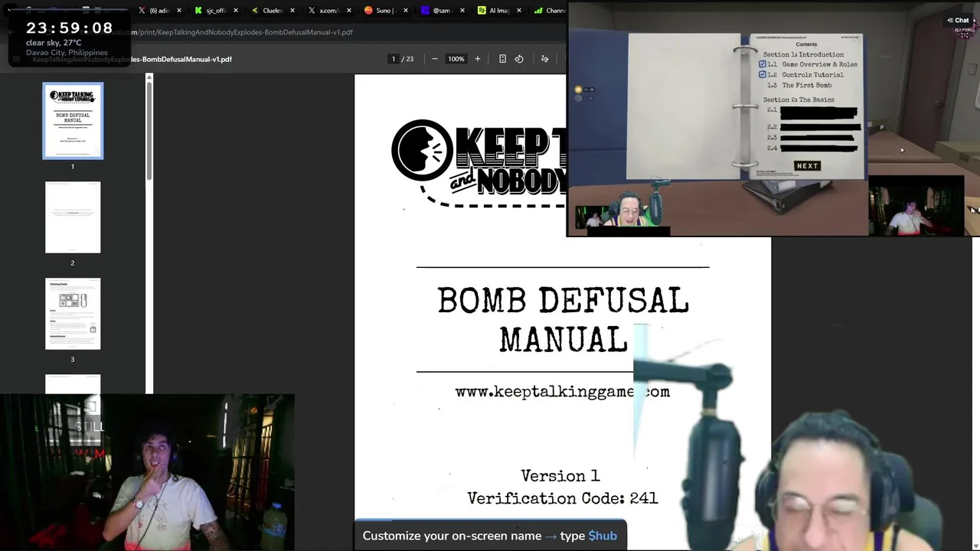
Task: Click the "Verification Code: 241" text
Action: pyautogui.click(x=562, y=498)
